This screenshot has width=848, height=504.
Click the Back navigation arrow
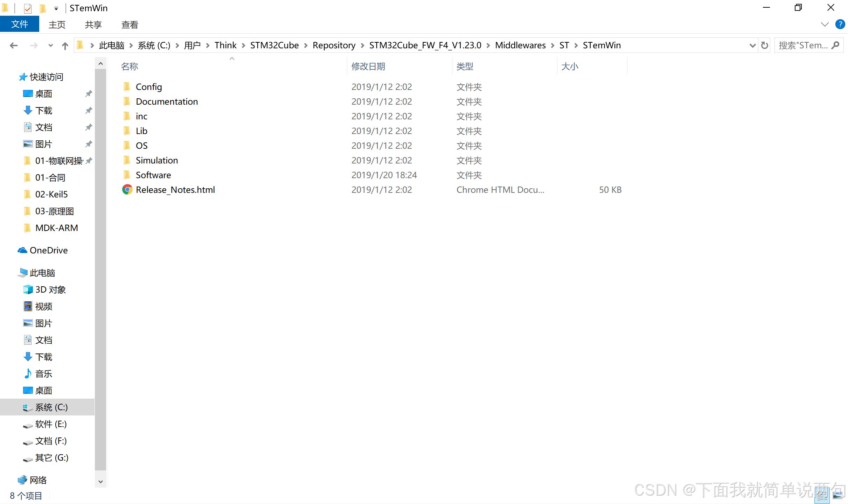tap(14, 45)
